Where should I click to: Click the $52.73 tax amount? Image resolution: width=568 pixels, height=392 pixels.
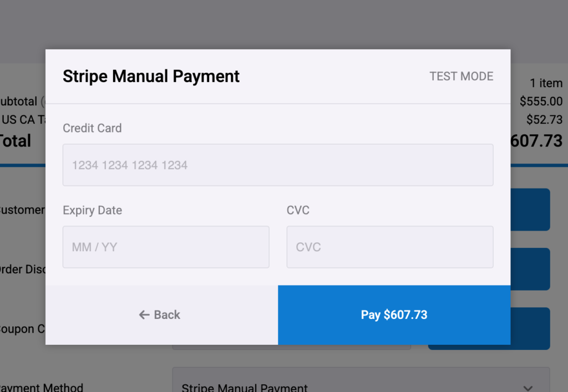tap(544, 119)
